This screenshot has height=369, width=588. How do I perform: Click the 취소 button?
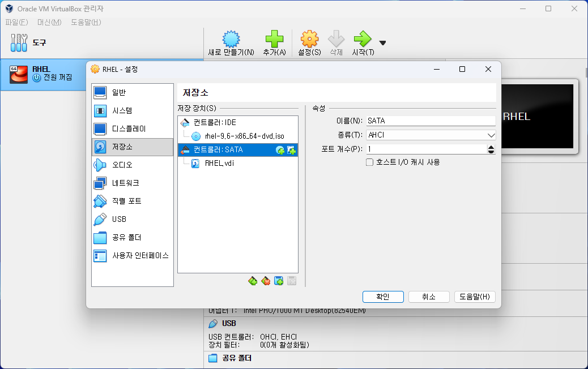pyautogui.click(x=429, y=297)
